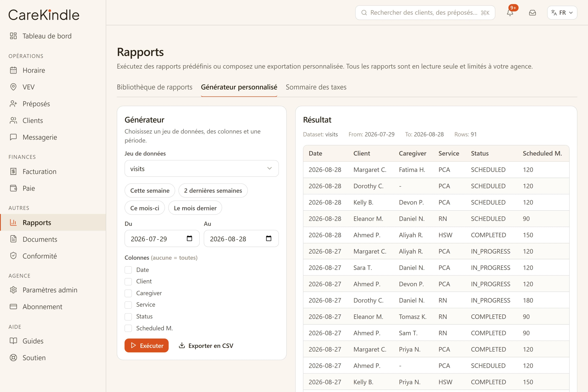Open calendar picker for Du date
The image size is (588, 392).
click(190, 239)
